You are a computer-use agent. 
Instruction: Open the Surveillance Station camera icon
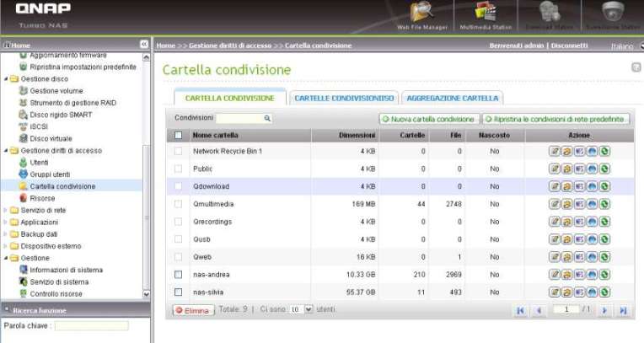pos(612,14)
